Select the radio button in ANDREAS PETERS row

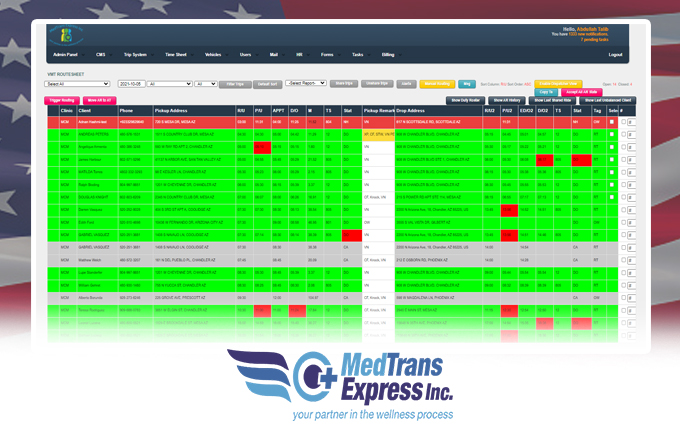(623, 134)
